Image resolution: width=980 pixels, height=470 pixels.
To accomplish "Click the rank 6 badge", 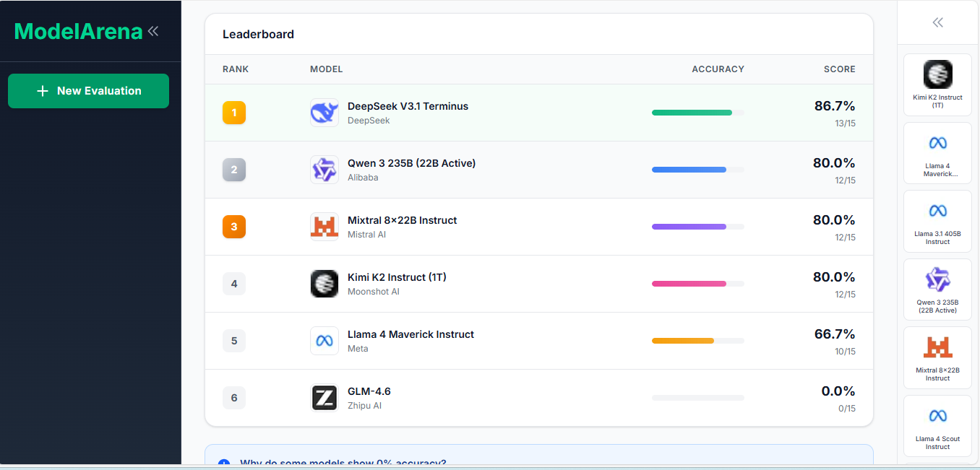I will 234,398.
